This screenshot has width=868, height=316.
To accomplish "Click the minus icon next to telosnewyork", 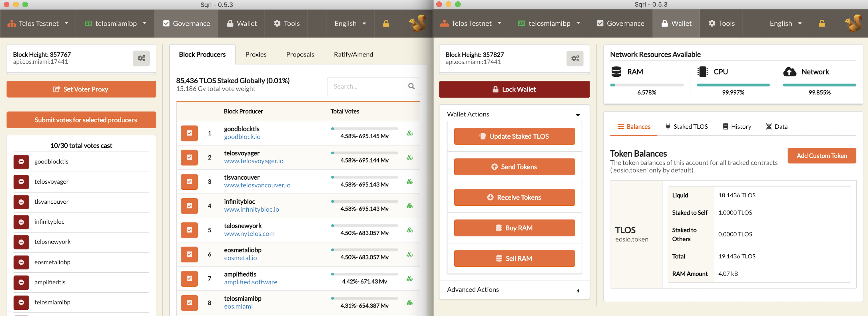I will pyautogui.click(x=21, y=242).
